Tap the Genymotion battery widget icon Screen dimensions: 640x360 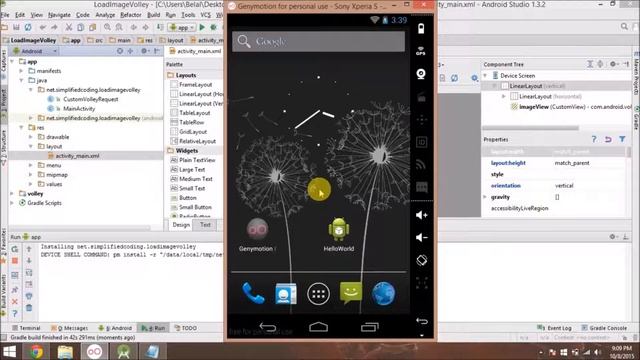(x=421, y=28)
